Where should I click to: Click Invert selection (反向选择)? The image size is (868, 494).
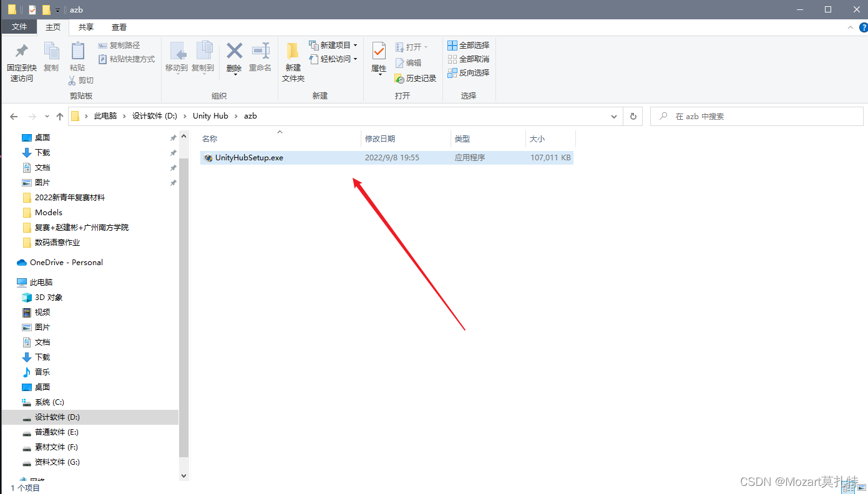click(469, 73)
